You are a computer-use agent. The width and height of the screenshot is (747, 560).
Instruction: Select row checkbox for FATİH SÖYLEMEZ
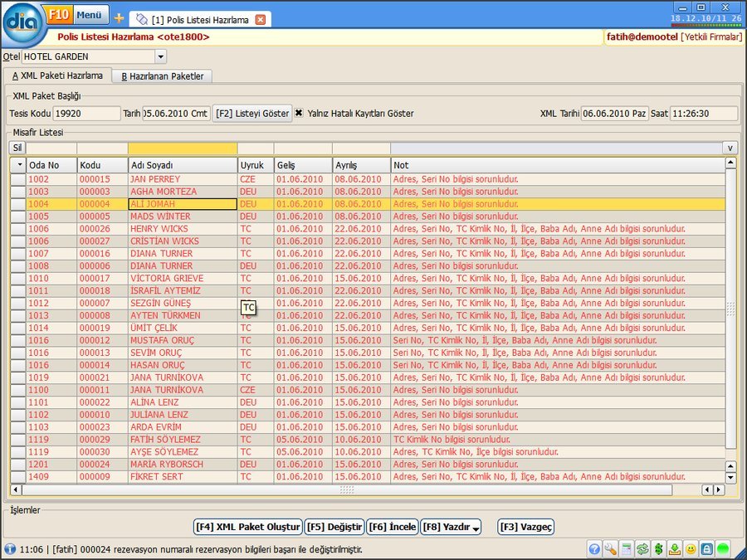(x=18, y=440)
